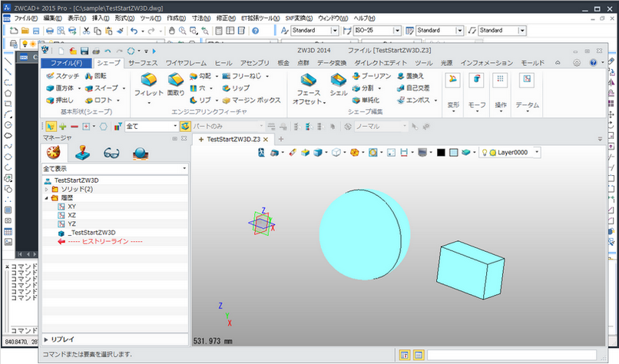Image resolution: width=619 pixels, height=364 pixels.
Task: Select the ブーリアン (Boolean) tool
Action: pyautogui.click(x=372, y=76)
